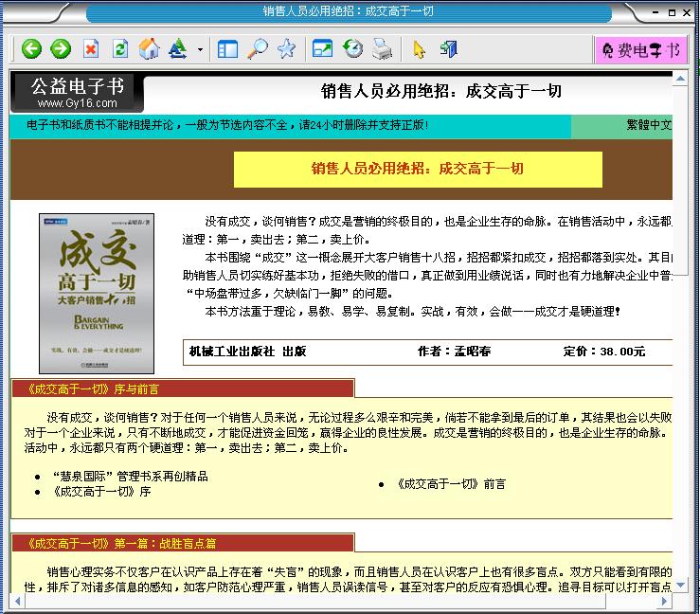Toggle the contents sidebar panel icon
Screen dimensions: 700x614
point(227,49)
